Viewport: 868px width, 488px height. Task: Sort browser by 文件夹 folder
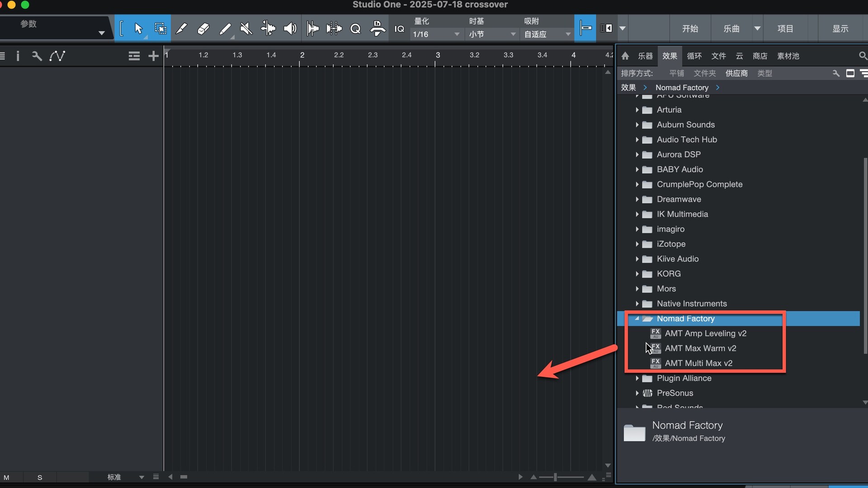click(x=705, y=73)
